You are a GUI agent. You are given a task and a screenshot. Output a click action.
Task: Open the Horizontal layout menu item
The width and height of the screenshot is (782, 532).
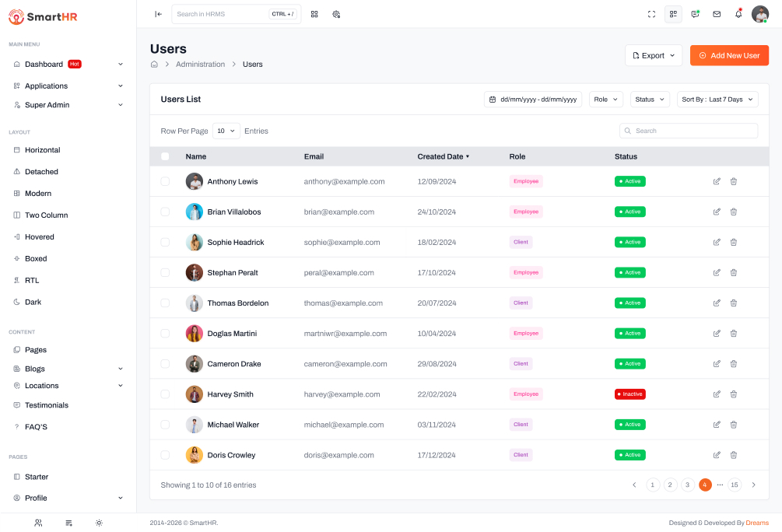pos(42,150)
